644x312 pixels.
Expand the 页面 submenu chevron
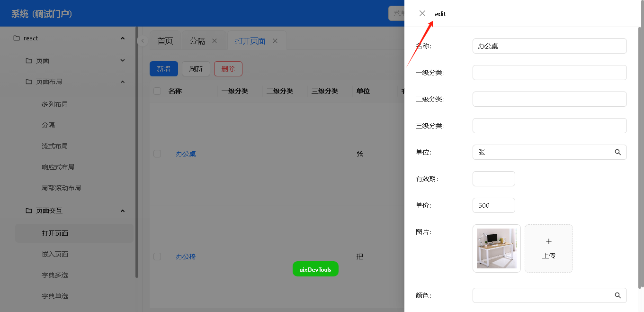click(x=123, y=61)
